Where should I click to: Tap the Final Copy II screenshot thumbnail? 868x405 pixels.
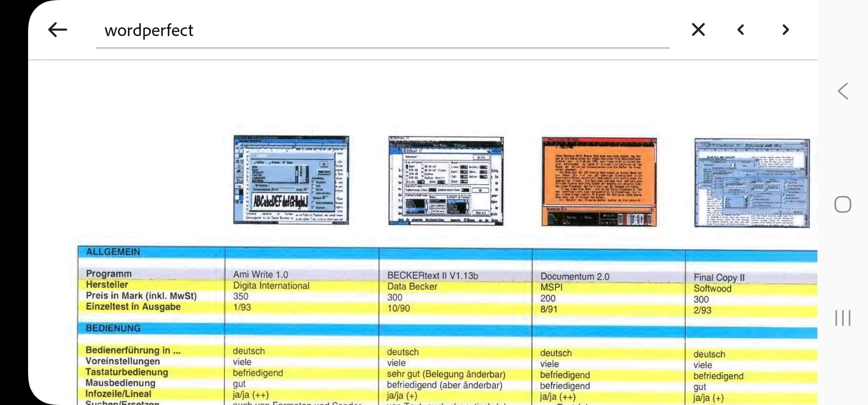[752, 183]
